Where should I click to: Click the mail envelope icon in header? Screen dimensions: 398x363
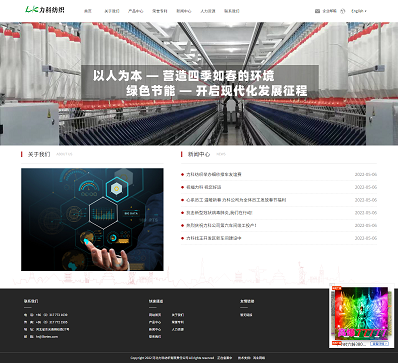click(317, 11)
